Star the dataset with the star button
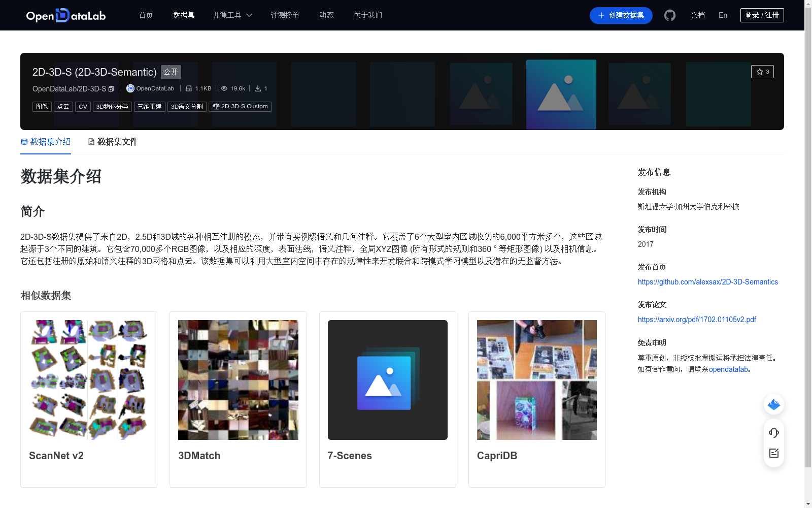The width and height of the screenshot is (812, 508). point(762,72)
